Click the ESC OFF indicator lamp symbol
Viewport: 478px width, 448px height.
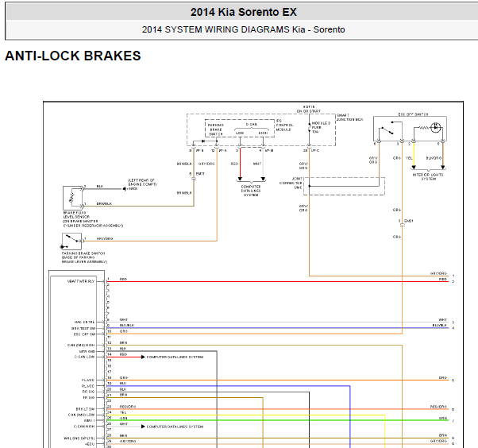pos(436,127)
